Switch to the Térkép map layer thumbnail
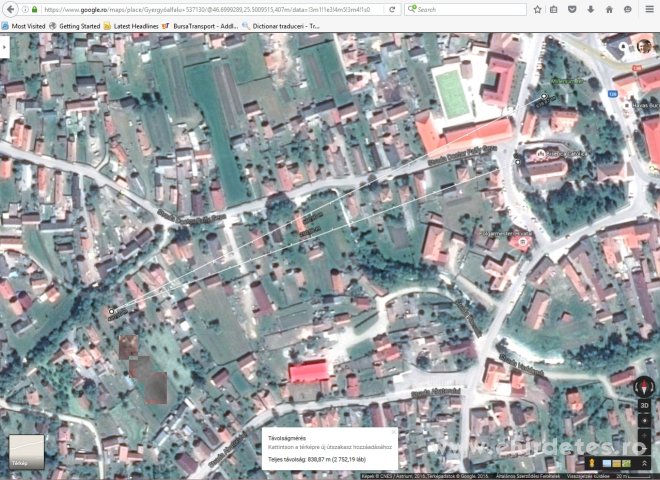 [27, 452]
